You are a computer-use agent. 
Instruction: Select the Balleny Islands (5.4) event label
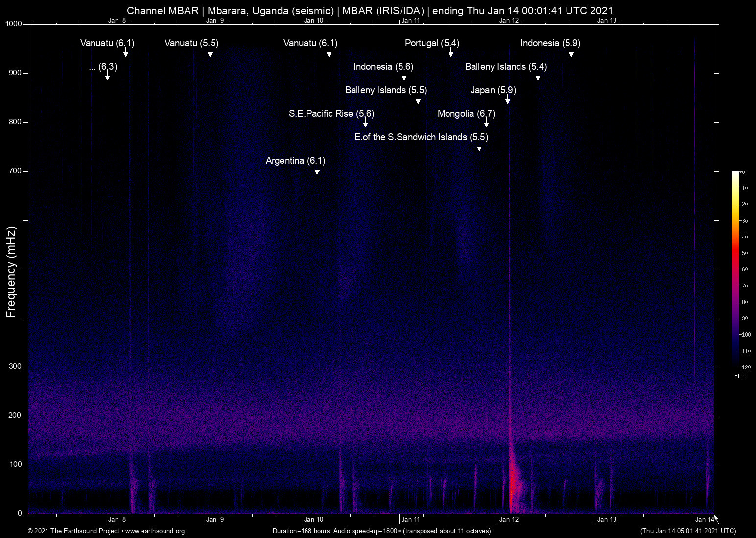tap(506, 67)
